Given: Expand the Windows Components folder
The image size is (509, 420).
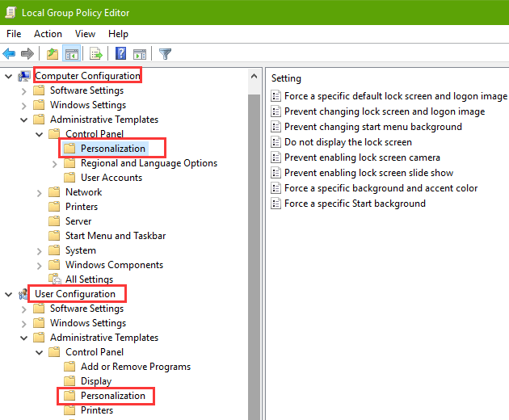Looking at the screenshot, I should click(x=40, y=266).
